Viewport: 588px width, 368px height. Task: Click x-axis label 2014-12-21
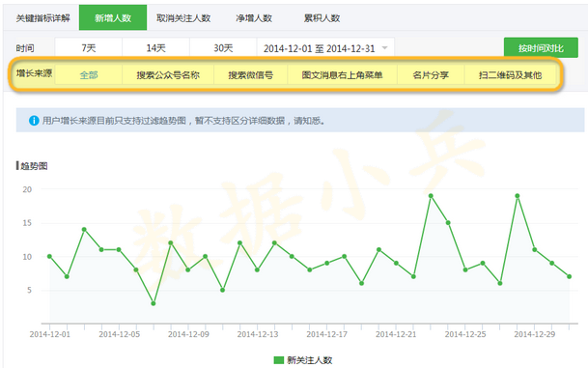pos(396,334)
